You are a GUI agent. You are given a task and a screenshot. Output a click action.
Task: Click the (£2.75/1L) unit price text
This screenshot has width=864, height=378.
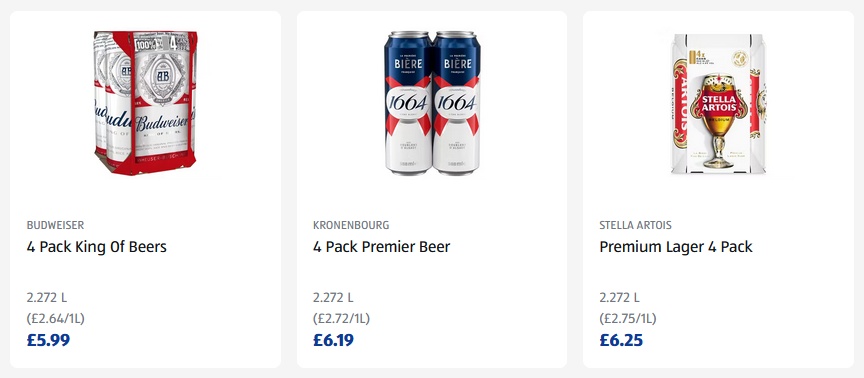[x=628, y=318]
